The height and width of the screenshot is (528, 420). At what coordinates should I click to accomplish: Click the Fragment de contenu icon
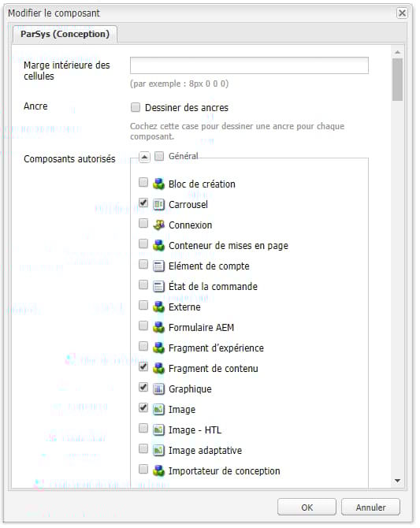coord(158,369)
